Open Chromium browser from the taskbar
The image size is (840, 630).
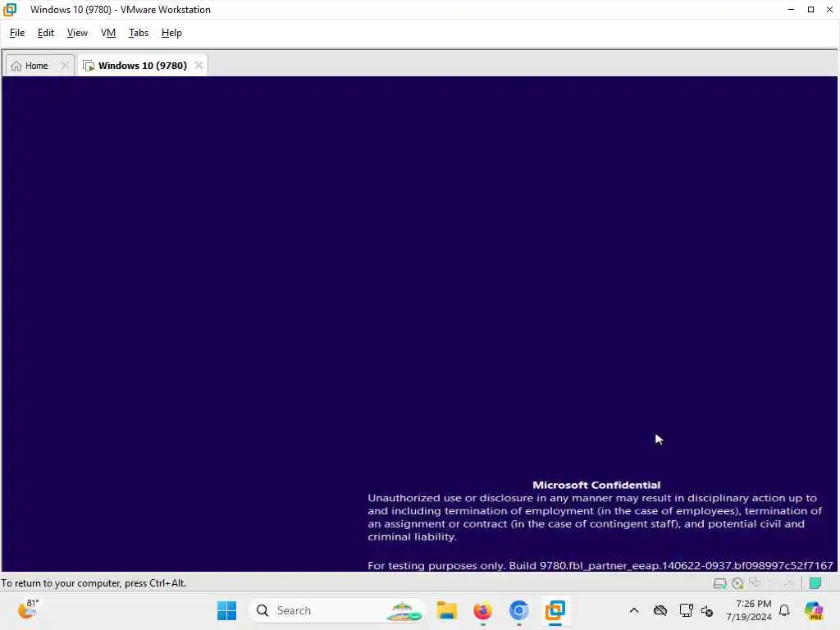click(519, 610)
